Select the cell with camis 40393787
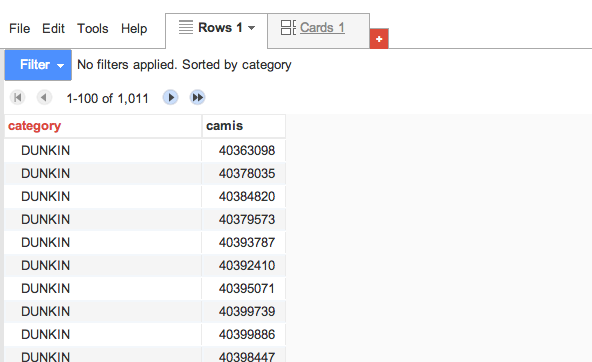This screenshot has height=362, width=592. (244, 242)
